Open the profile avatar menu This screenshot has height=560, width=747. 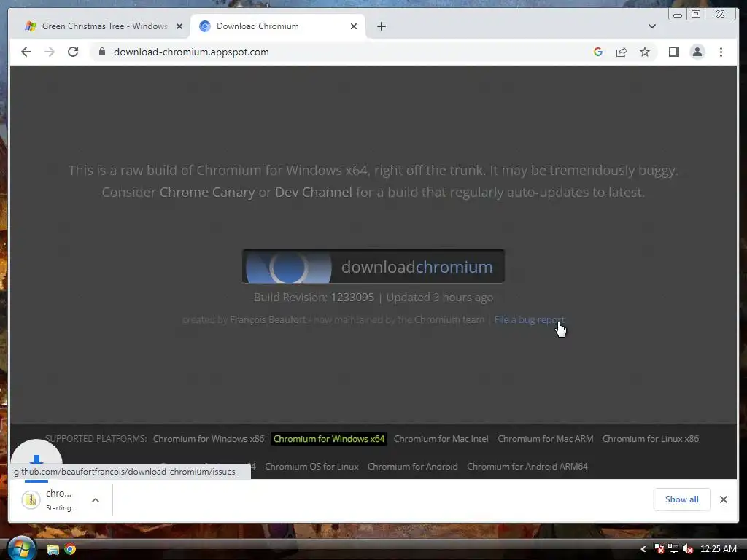tap(697, 52)
